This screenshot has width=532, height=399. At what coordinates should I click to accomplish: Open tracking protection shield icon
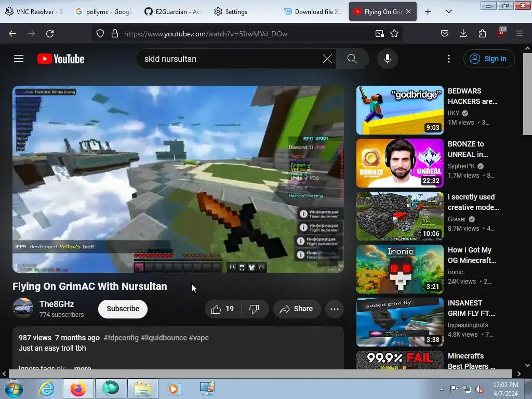tap(100, 34)
